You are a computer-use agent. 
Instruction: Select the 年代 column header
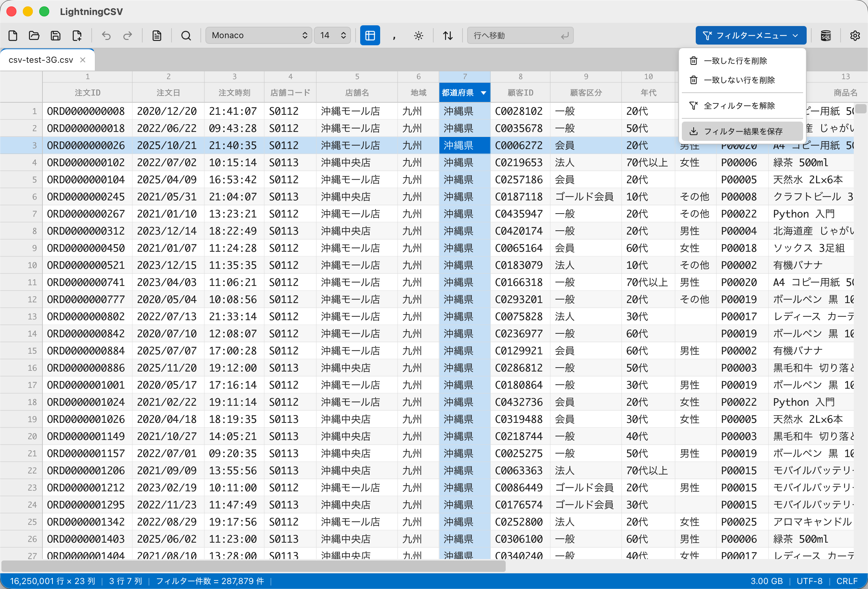tap(648, 93)
